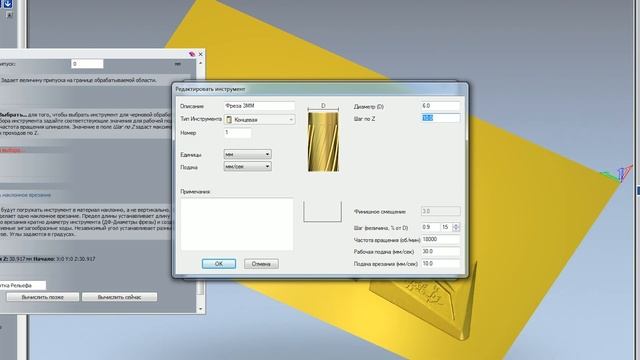Click the Финишное смещение field showing 3.0
This screenshot has width=640, height=360.
[x=440, y=211]
